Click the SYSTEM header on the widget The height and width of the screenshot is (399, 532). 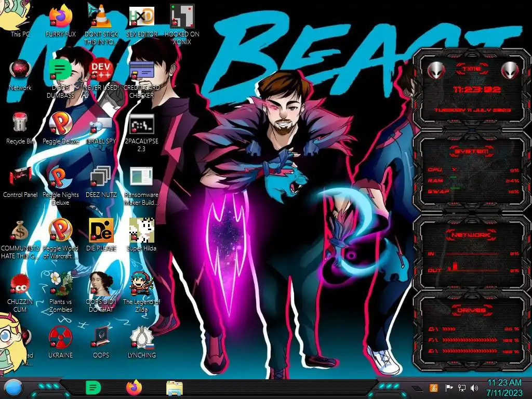[472, 151]
